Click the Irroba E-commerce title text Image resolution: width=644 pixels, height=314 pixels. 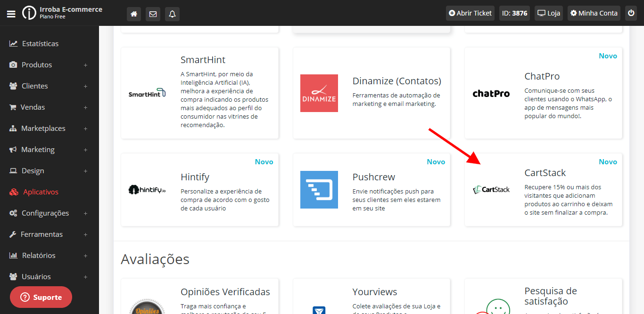(71, 9)
